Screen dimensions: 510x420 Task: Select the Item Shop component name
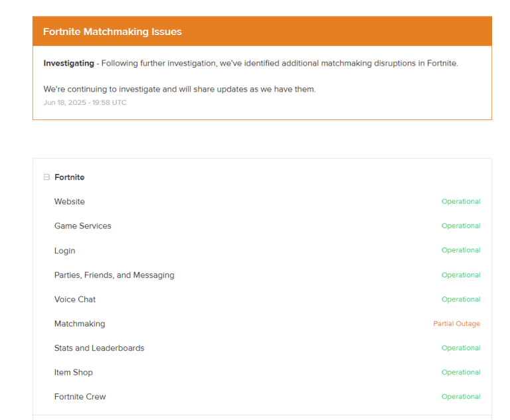click(x=74, y=372)
